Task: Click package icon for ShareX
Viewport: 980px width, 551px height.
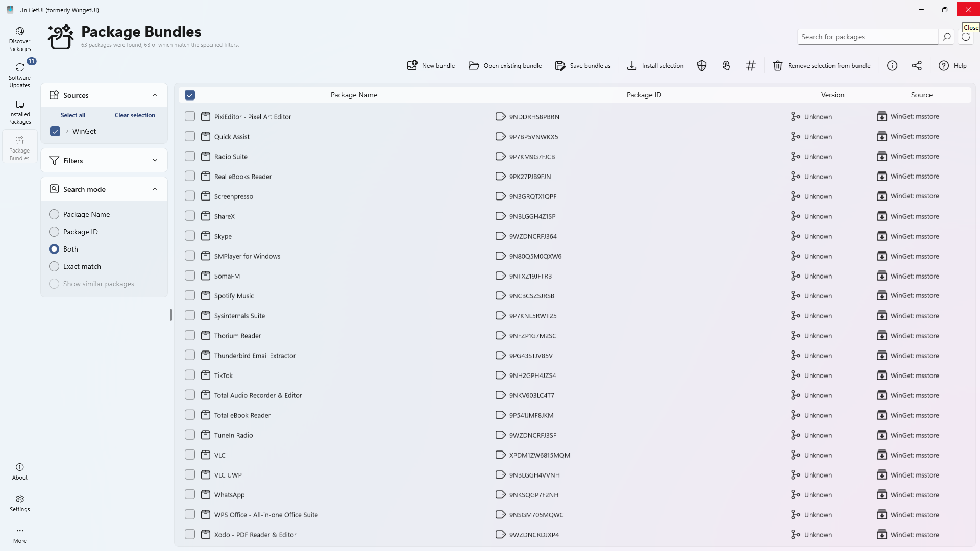Action: point(206,216)
